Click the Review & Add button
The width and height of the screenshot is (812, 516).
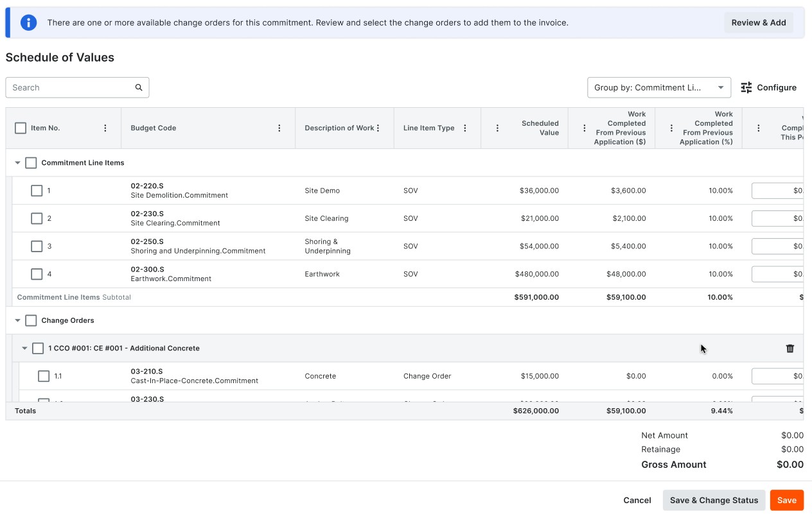[758, 22]
